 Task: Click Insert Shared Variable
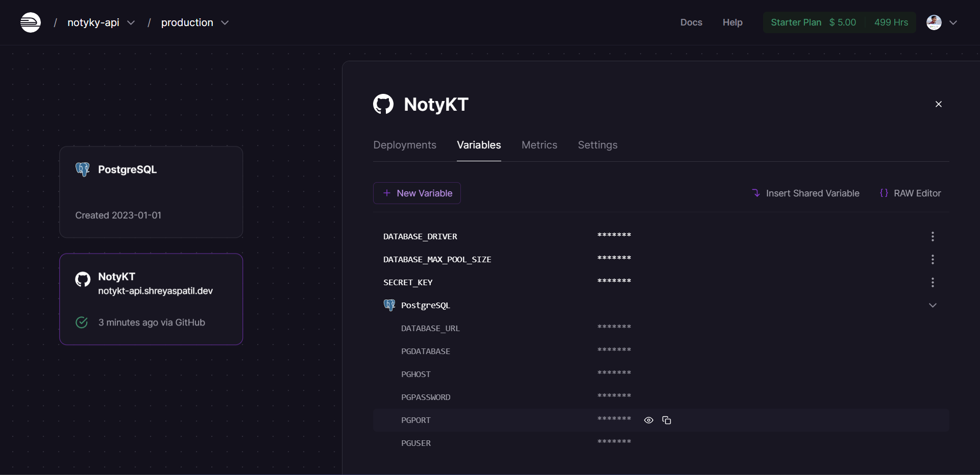coord(805,193)
